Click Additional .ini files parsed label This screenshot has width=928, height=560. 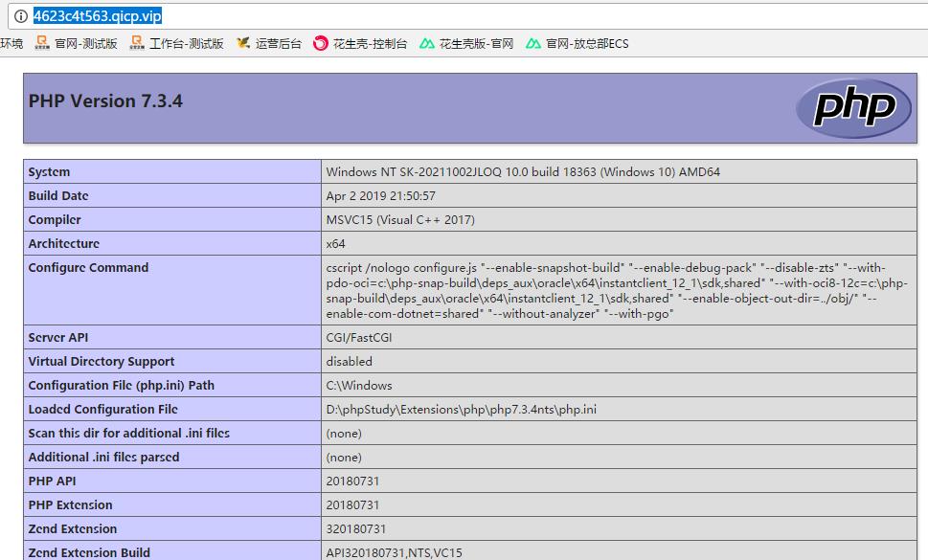[x=103, y=458]
